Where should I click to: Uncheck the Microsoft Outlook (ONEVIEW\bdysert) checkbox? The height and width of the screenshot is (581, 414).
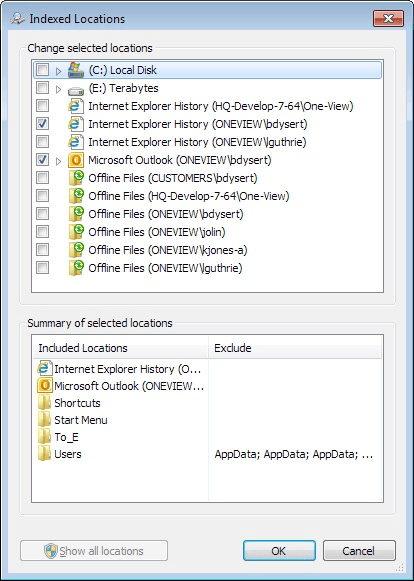tap(42, 160)
